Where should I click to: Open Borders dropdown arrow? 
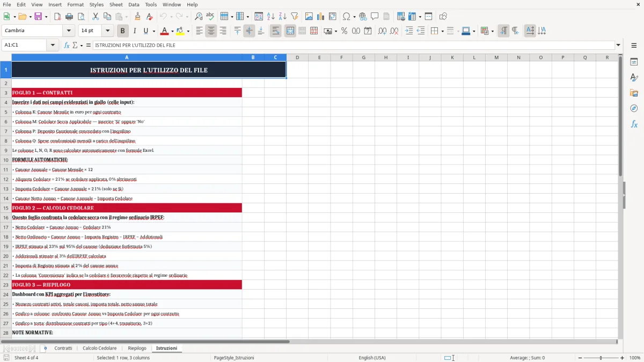(x=442, y=31)
